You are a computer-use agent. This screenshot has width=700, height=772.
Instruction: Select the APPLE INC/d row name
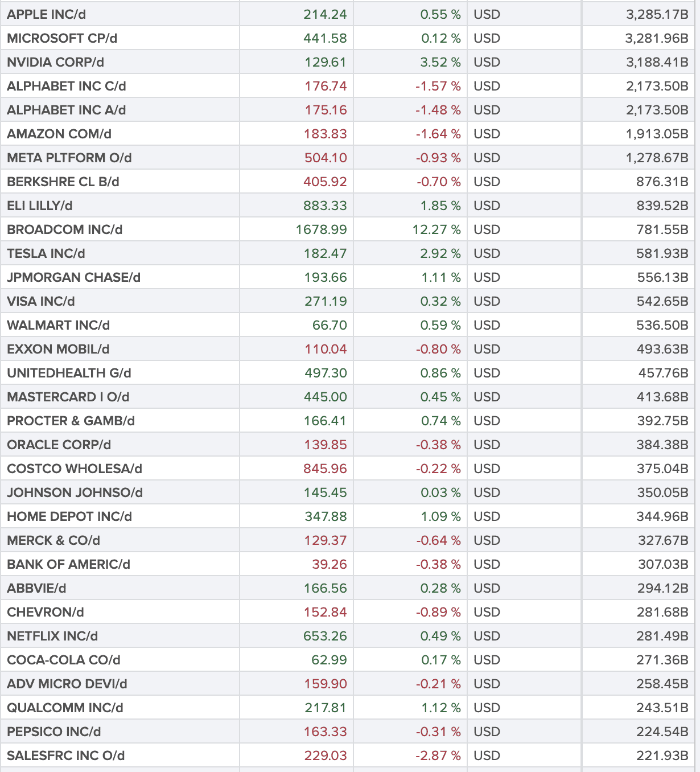pyautogui.click(x=47, y=14)
